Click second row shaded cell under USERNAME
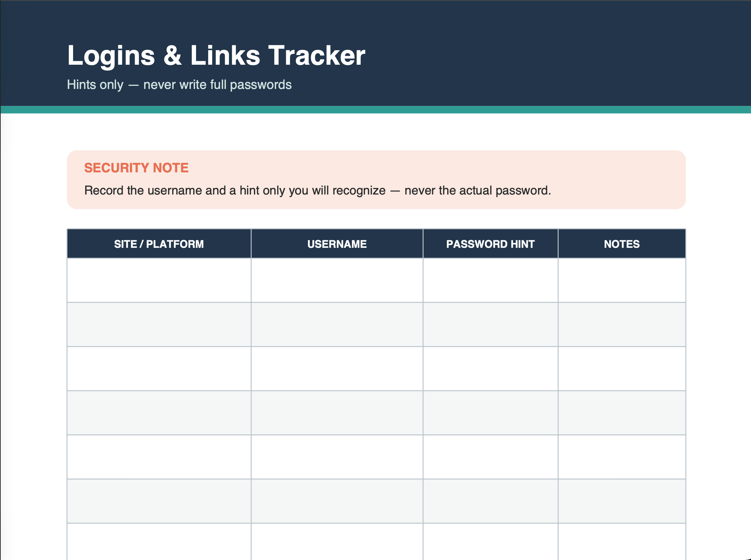751x560 pixels. (x=337, y=325)
